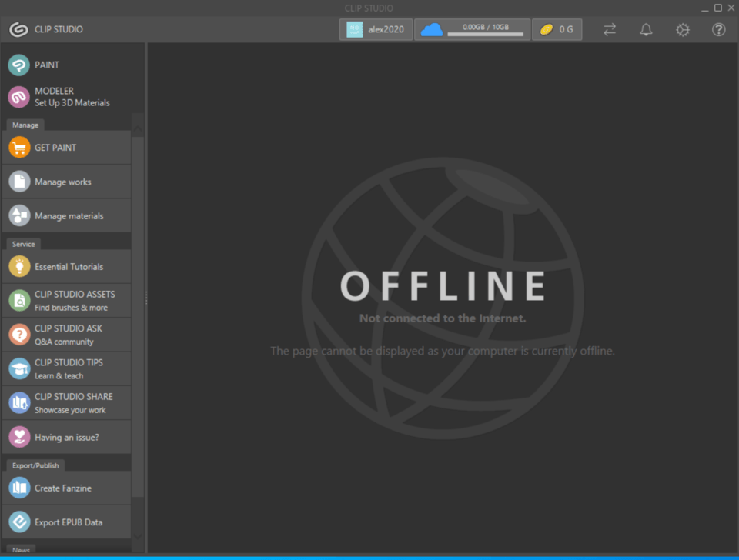Open Manage works
Image resolution: width=739 pixels, height=560 pixels.
pos(62,182)
